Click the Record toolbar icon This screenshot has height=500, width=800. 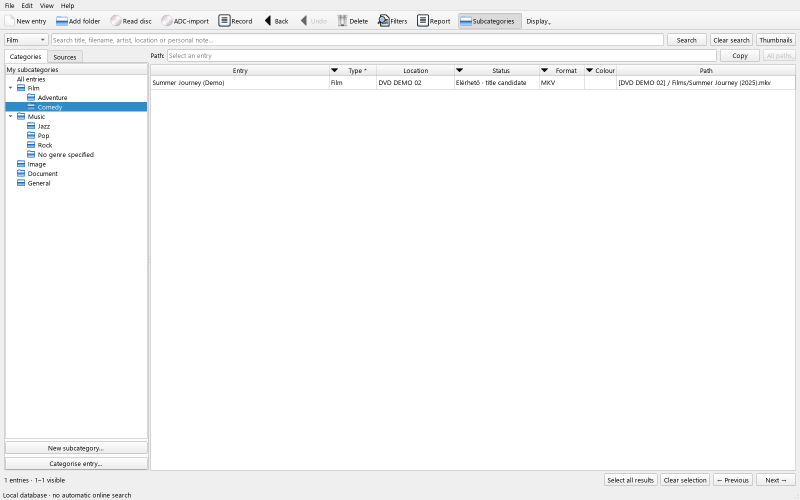tap(224, 21)
